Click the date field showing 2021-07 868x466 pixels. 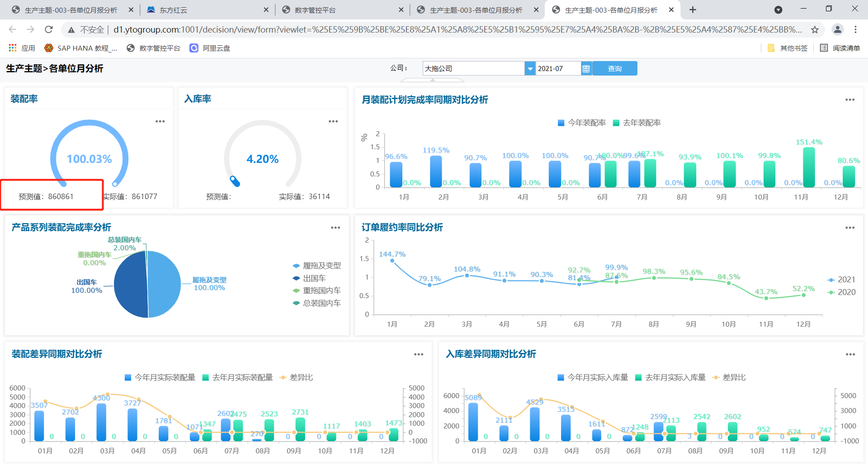coord(558,68)
